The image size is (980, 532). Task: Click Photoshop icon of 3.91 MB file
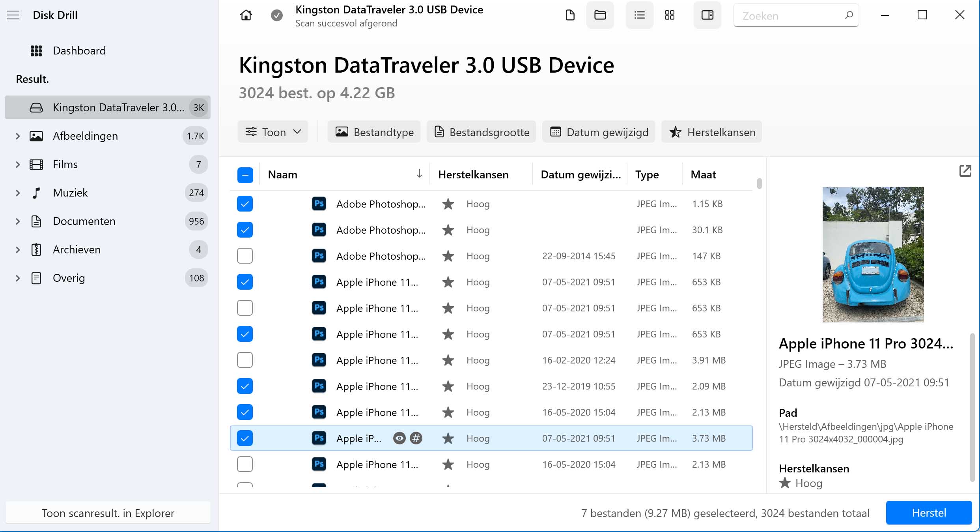(319, 360)
